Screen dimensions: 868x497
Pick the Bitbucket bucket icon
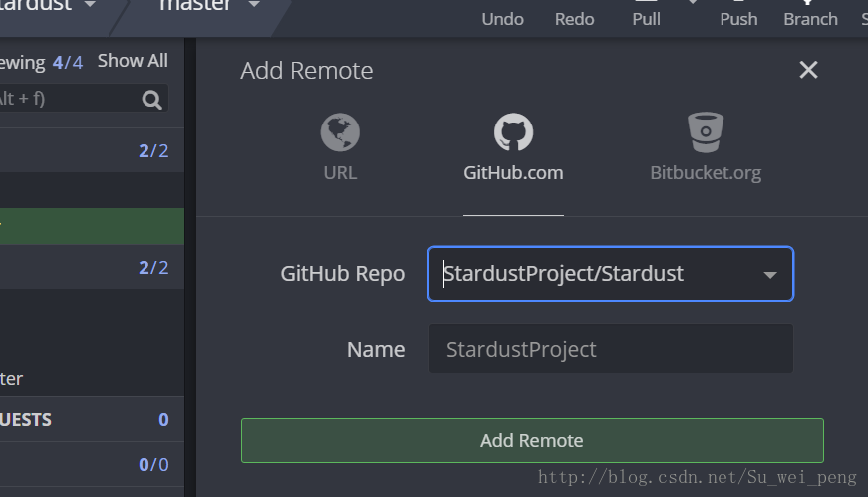tap(706, 132)
